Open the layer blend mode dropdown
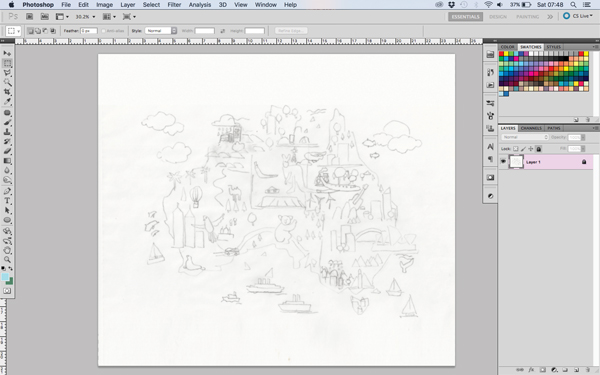Viewport: 600px width, 375px height. coord(525,137)
